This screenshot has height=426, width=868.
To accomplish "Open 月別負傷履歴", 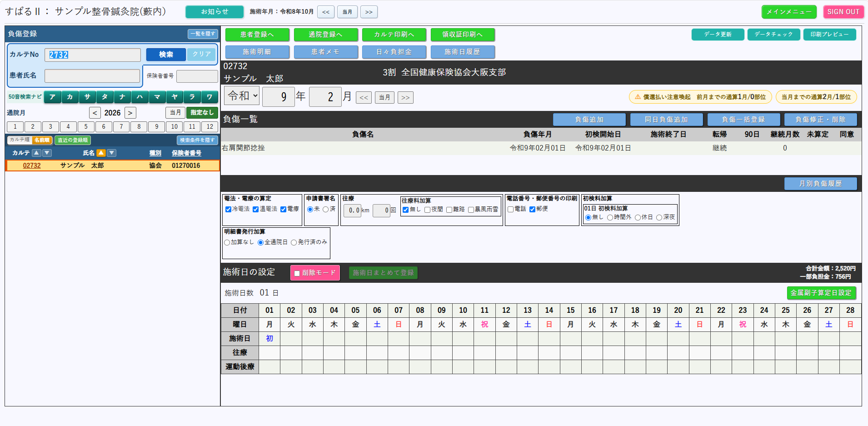I will [x=821, y=184].
